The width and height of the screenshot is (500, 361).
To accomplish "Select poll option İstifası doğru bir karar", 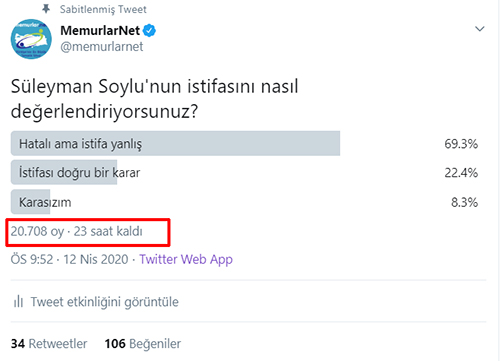I will (x=244, y=173).
